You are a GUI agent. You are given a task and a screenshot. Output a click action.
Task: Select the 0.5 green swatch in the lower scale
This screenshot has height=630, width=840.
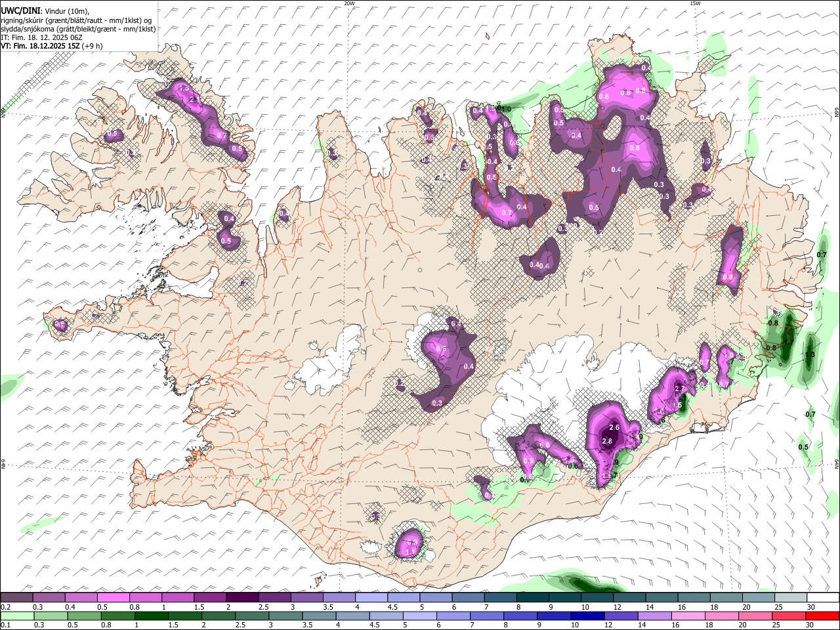pyautogui.click(x=84, y=616)
